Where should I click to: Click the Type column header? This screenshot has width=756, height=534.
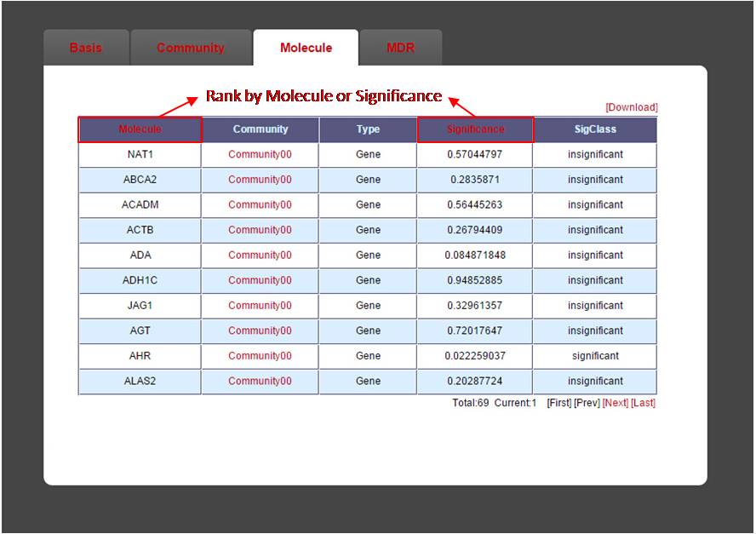click(x=369, y=129)
